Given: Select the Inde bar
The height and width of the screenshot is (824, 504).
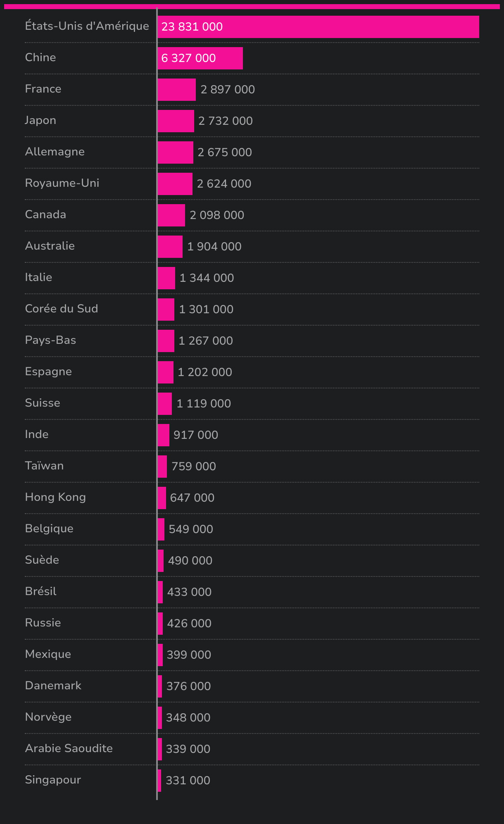Looking at the screenshot, I should point(163,435).
